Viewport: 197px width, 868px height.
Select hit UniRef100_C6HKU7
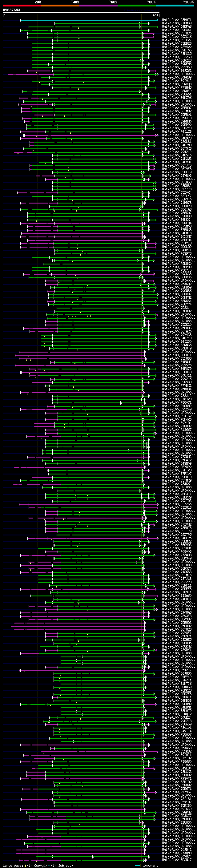point(177,294)
